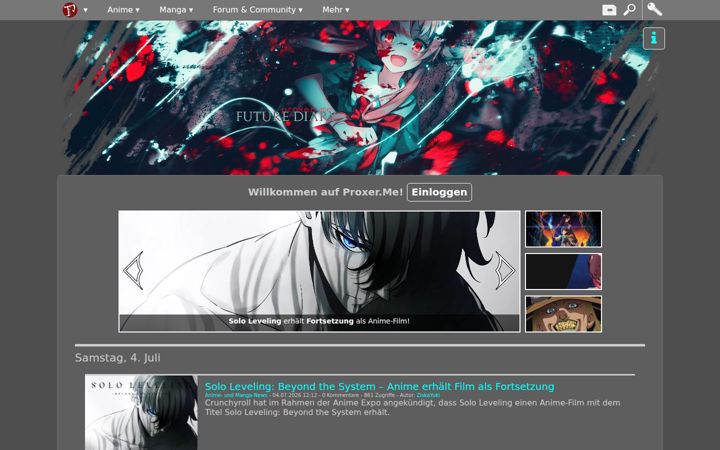Expand the Forum & Community menu
The width and height of the screenshot is (720, 450).
coord(257,10)
